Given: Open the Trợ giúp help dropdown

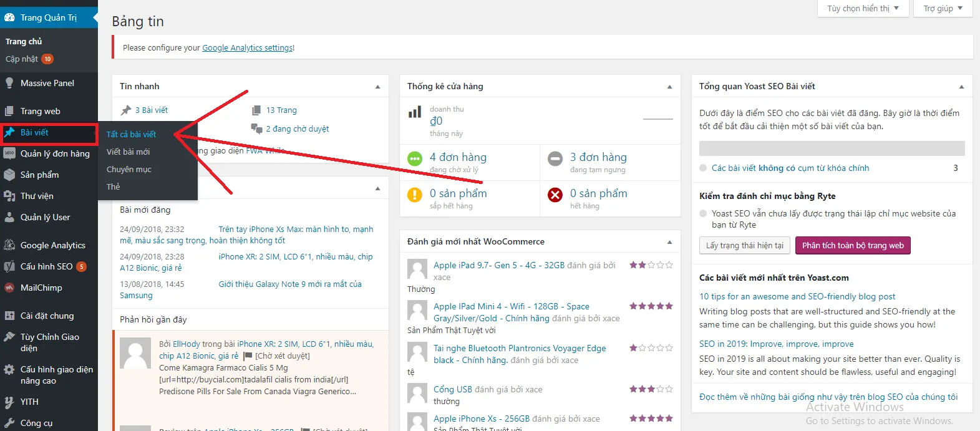Looking at the screenshot, I should click(x=943, y=8).
